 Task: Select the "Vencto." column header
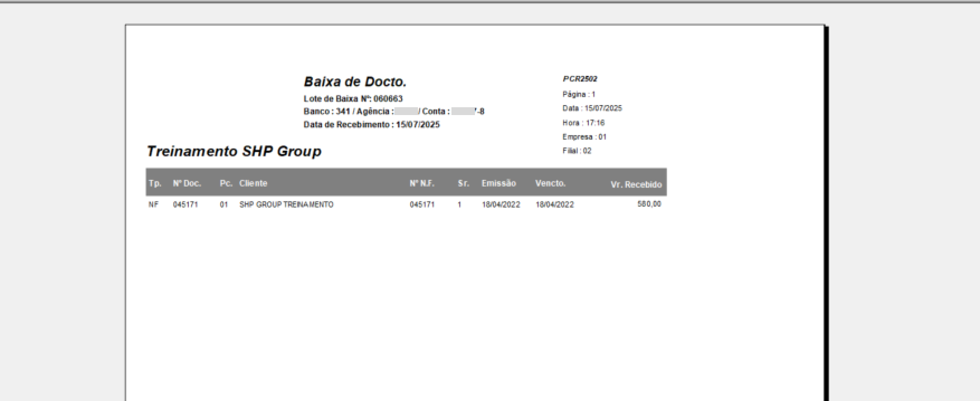click(550, 183)
